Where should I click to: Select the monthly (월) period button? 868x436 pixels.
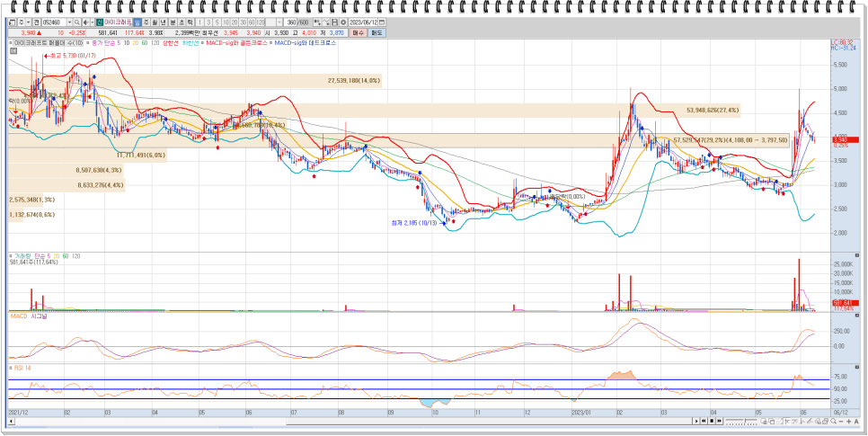click(x=155, y=22)
